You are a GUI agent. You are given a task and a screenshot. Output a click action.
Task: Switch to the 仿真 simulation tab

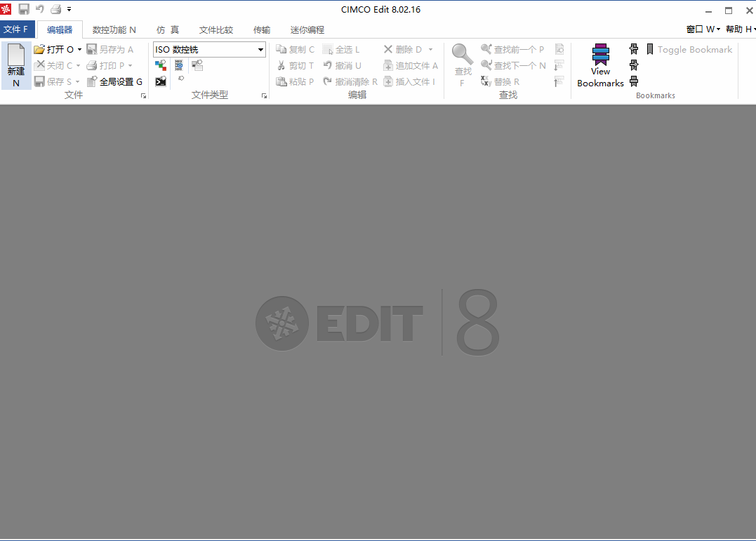167,29
